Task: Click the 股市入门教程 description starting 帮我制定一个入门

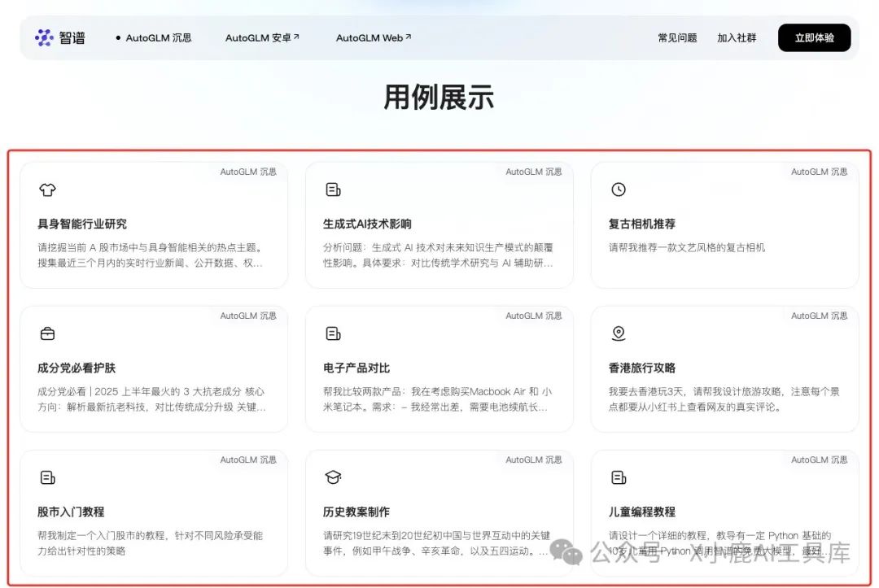Action: click(151, 543)
